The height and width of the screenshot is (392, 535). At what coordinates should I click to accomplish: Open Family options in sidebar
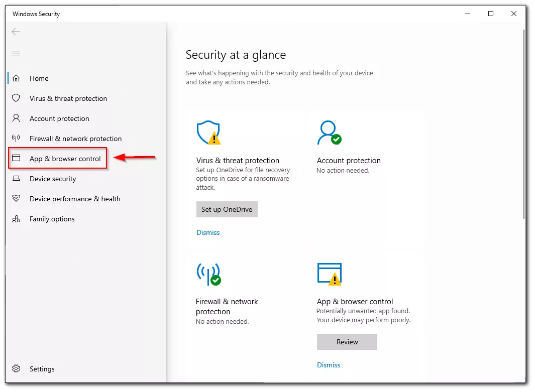[x=52, y=219]
